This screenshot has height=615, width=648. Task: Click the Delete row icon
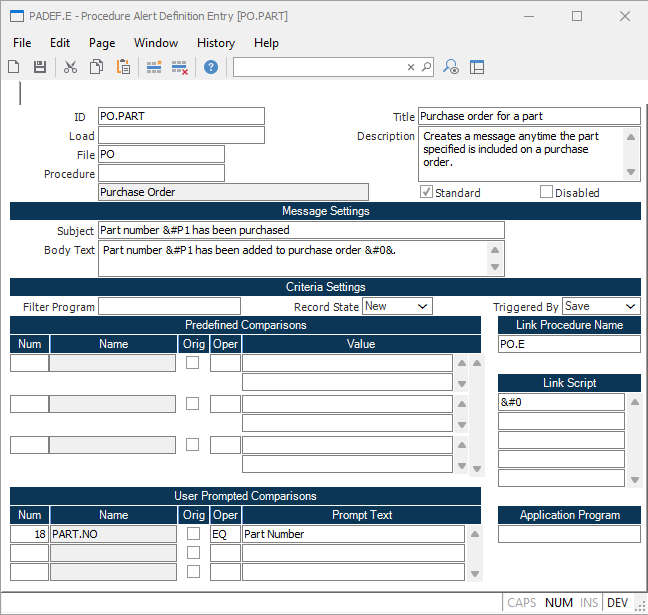180,67
